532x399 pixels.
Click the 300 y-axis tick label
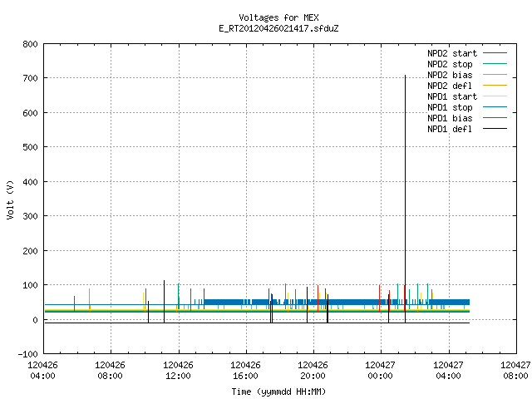pyautogui.click(x=30, y=216)
